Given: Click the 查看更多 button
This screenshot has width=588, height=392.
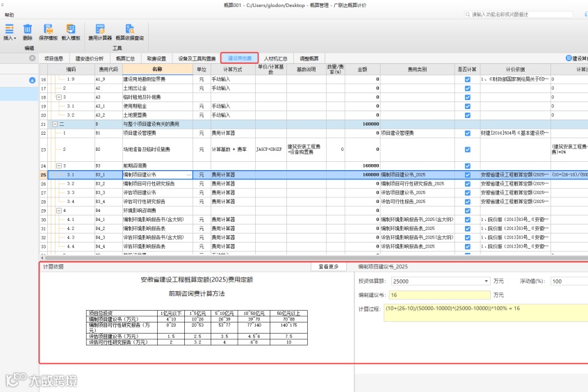Looking at the screenshot, I should click(329, 266).
